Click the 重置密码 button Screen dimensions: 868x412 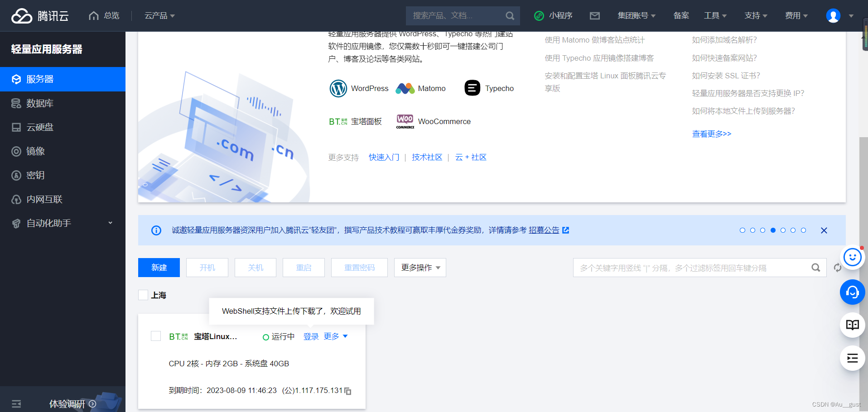point(359,268)
